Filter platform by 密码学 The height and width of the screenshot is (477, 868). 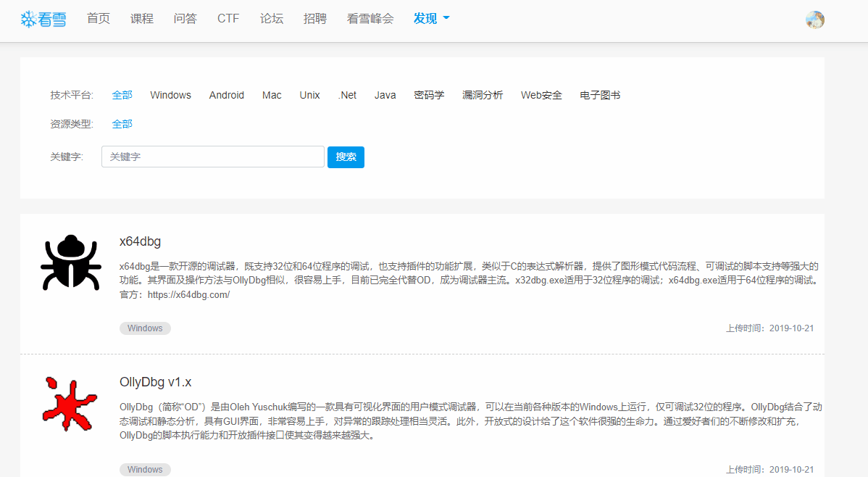click(429, 95)
